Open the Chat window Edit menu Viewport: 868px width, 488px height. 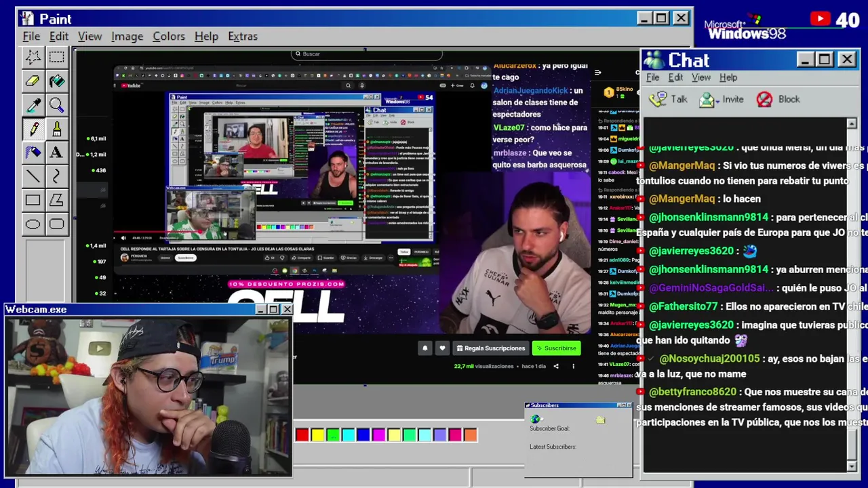click(x=675, y=77)
